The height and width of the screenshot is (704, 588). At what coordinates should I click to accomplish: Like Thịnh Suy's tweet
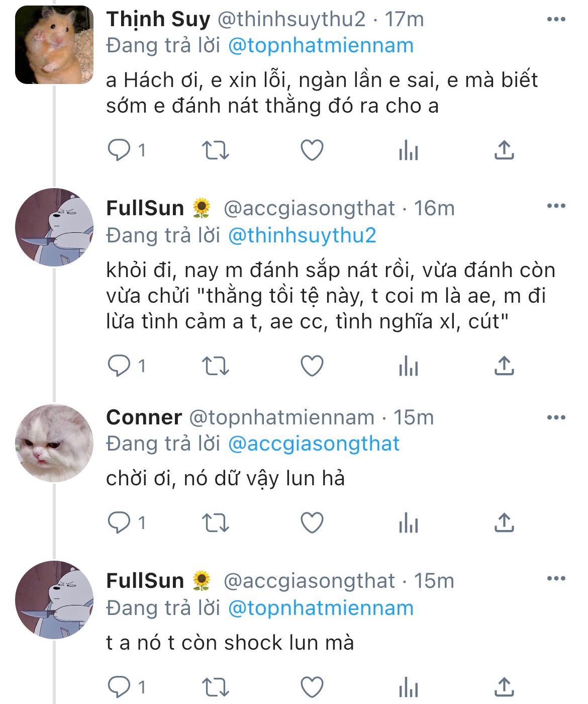[x=312, y=150]
